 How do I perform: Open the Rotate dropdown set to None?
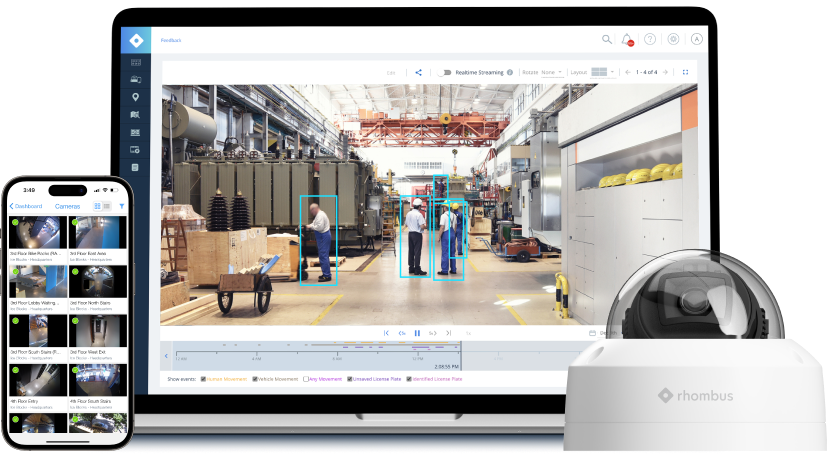(552, 72)
